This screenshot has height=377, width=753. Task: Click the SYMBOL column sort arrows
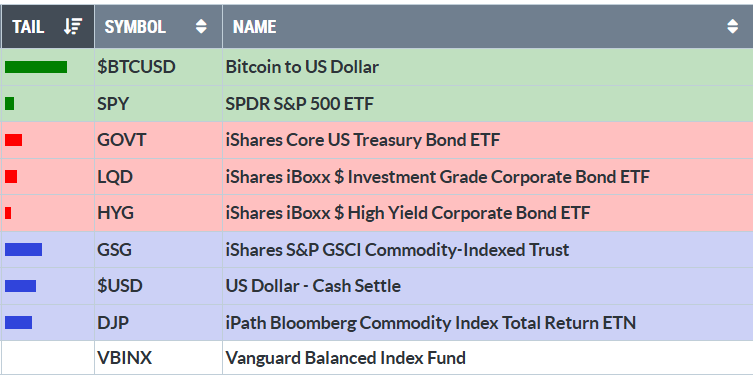pos(201,26)
